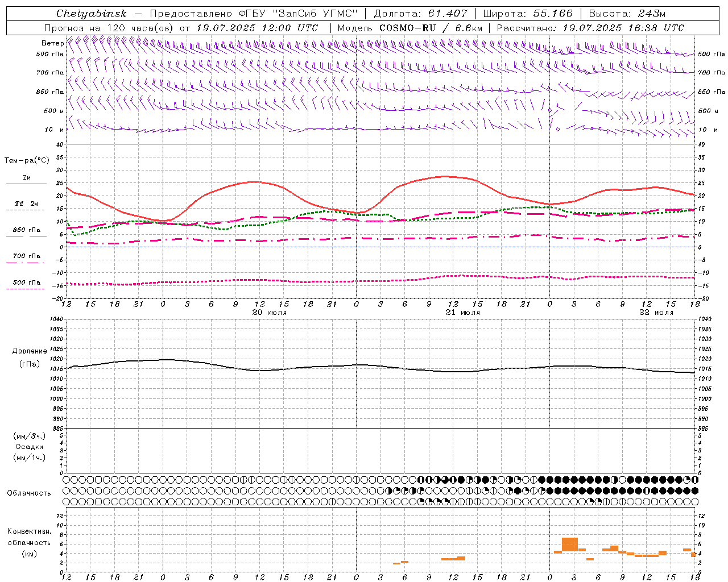
Task: Click the Прогноз на 120 часа(ов) text
Action: pos(109,28)
